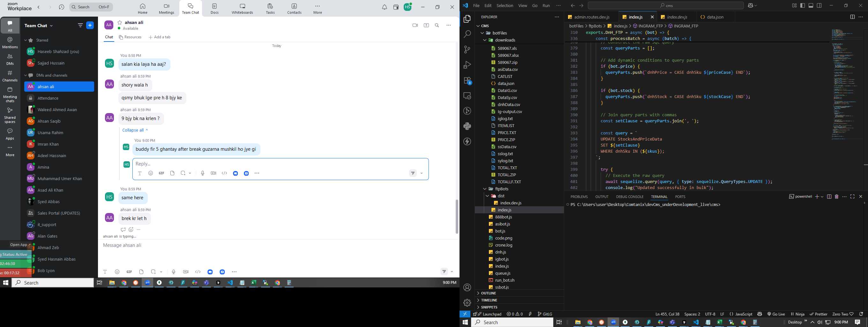Insert GIF in the reply box

tap(161, 173)
